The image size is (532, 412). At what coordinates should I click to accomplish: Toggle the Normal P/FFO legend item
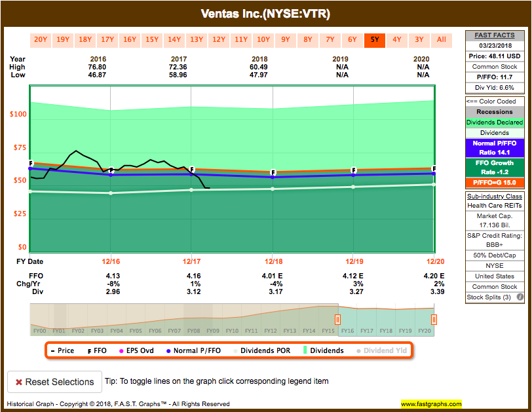click(193, 350)
